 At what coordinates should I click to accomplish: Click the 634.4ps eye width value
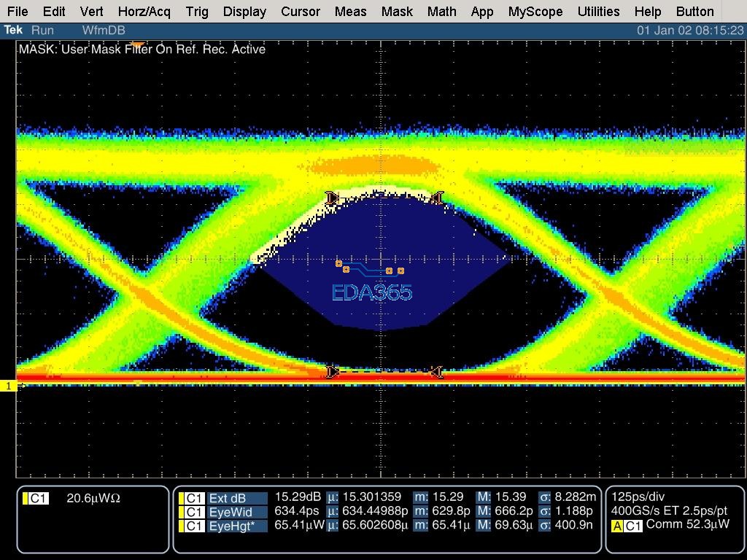pyautogui.click(x=297, y=511)
